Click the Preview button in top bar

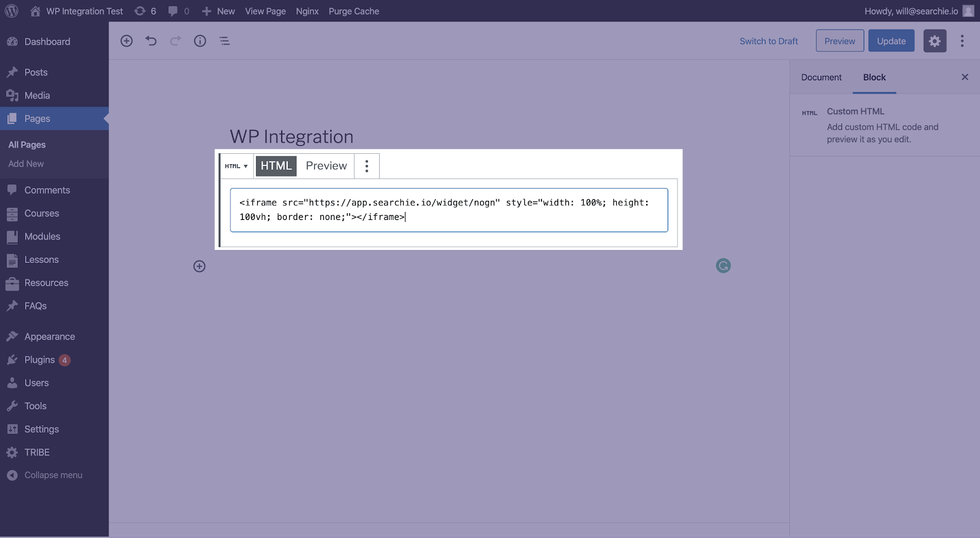[x=840, y=41]
